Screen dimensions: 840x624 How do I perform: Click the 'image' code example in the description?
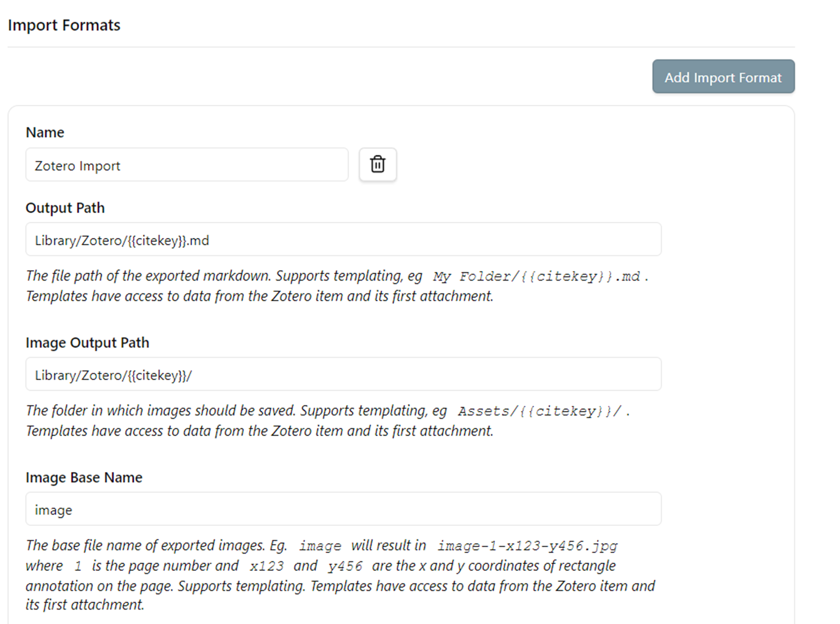click(x=320, y=546)
